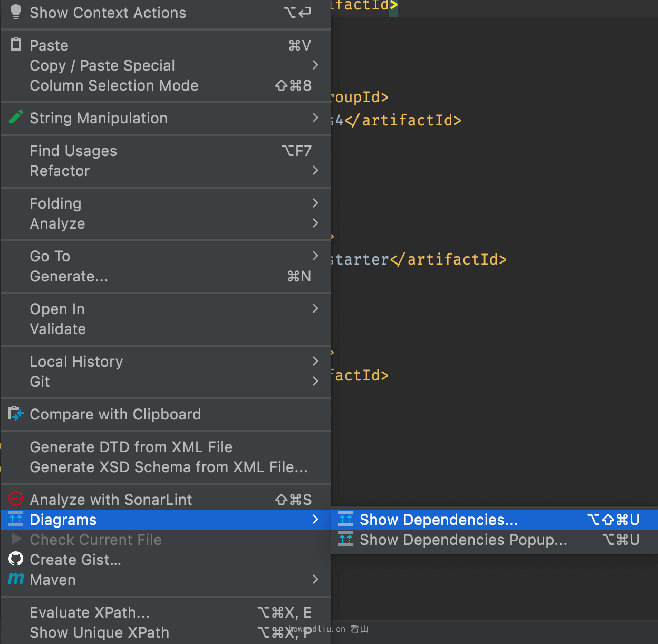
Task: Click the starter artifactId text in the editor
Action: pos(418,259)
